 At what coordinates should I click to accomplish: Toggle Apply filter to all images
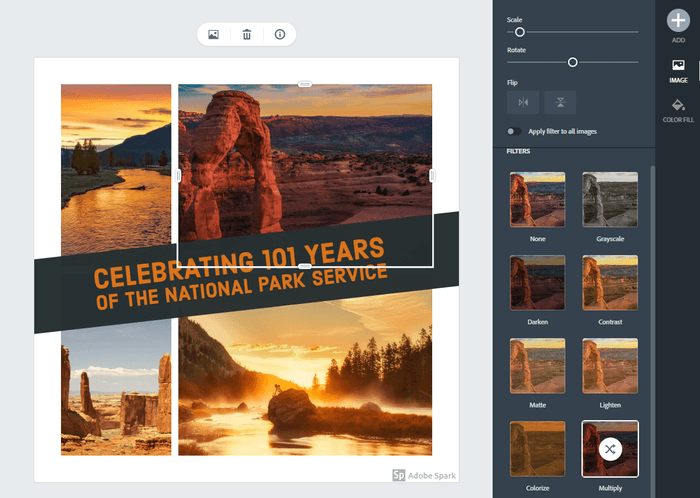pyautogui.click(x=513, y=131)
